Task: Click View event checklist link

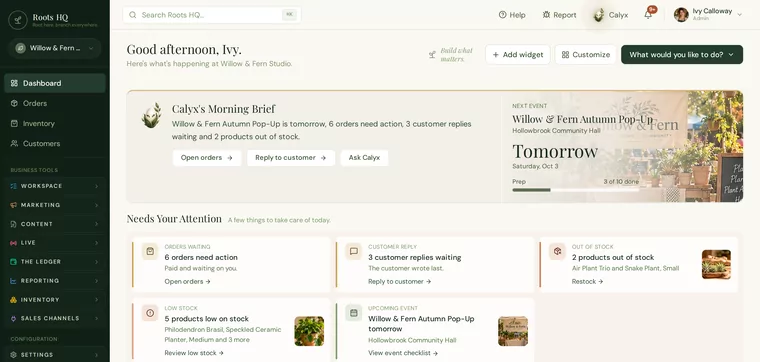Action: pyautogui.click(x=403, y=353)
